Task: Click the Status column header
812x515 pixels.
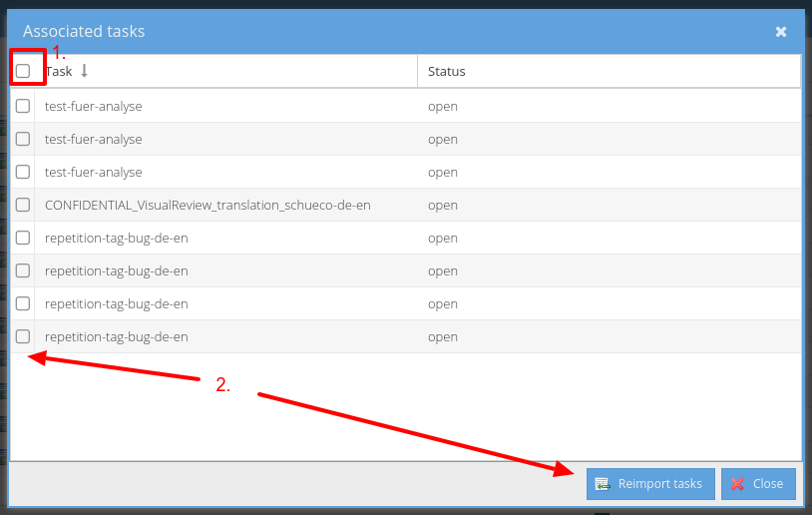Action: point(446,71)
